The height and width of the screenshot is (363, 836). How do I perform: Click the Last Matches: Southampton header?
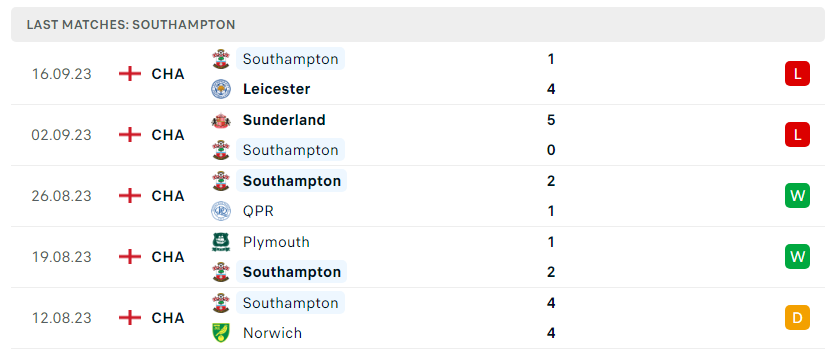[x=131, y=25]
